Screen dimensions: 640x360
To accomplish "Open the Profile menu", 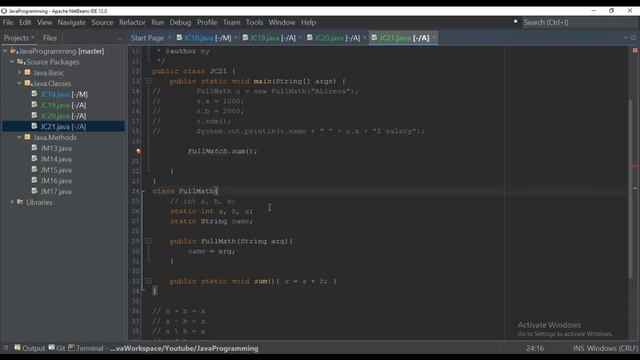I will coord(207,22).
